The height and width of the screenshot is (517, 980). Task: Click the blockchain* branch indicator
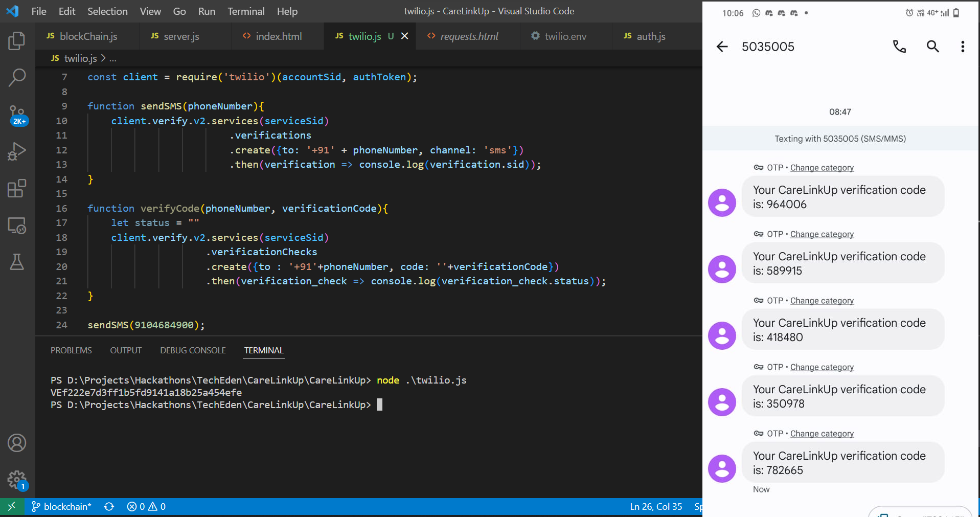point(61,507)
